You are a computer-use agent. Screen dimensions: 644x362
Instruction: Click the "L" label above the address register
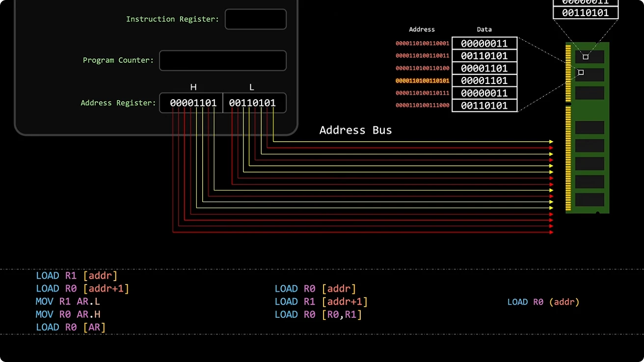[252, 87]
